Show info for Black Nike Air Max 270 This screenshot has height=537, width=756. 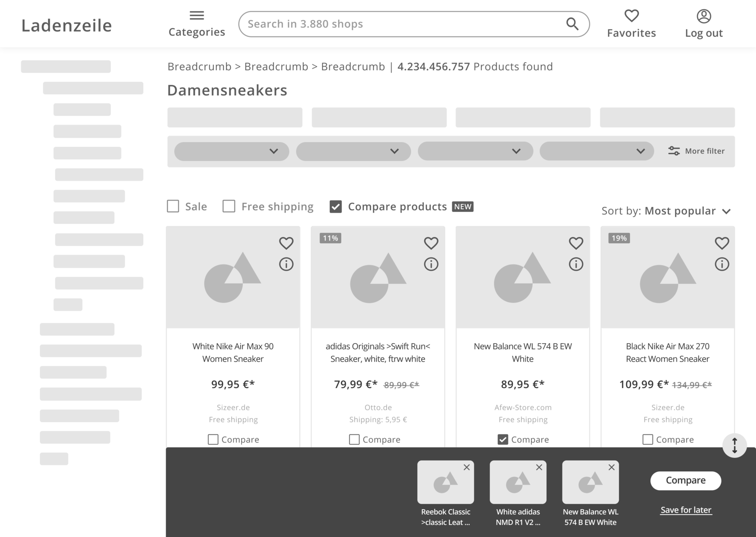pyautogui.click(x=722, y=264)
